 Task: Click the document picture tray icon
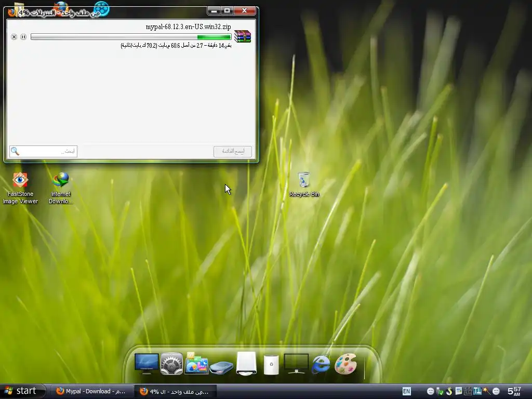click(459, 391)
